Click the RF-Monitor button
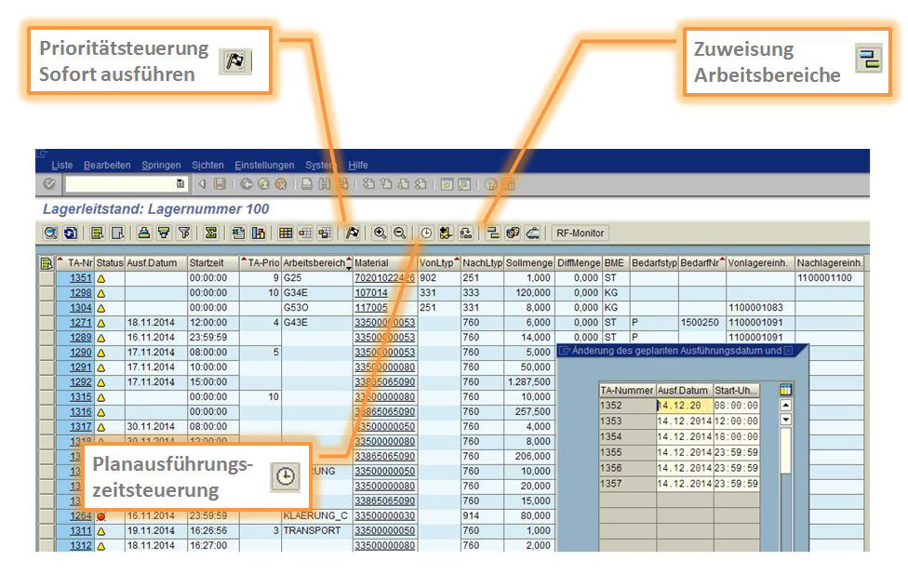 click(x=579, y=234)
